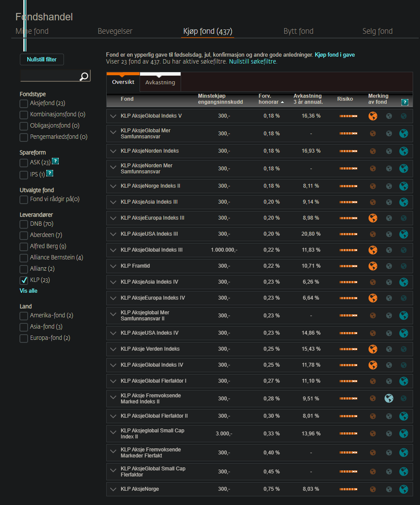Click the Merking av fond help icon
Image resolution: width=420 pixels, height=505 pixels.
(x=405, y=102)
